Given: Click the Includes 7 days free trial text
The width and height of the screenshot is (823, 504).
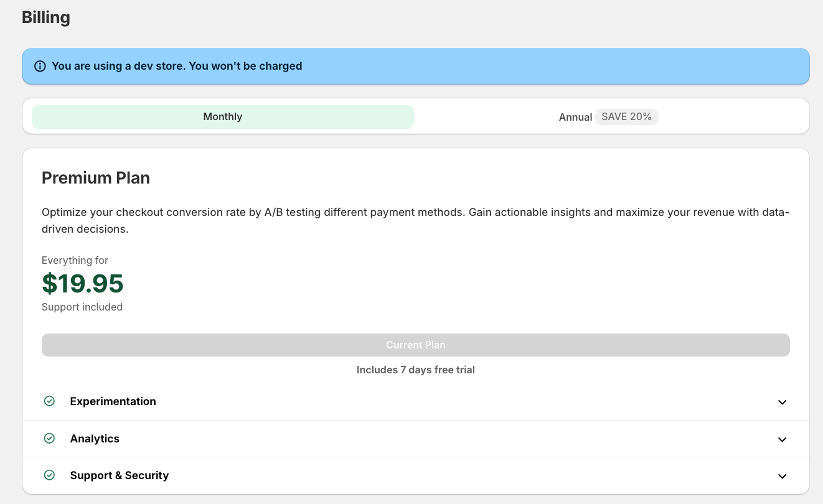Looking at the screenshot, I should pyautogui.click(x=416, y=370).
